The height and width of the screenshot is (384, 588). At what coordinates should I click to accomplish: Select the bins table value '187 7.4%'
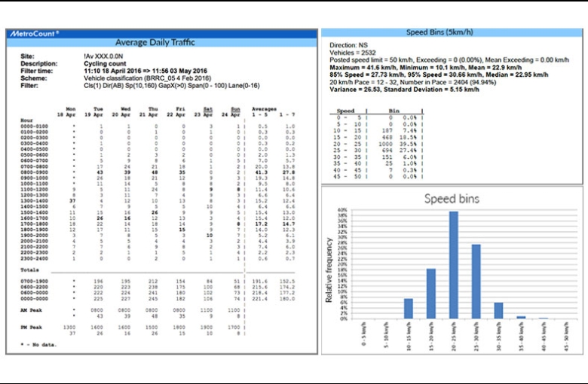tap(399, 131)
